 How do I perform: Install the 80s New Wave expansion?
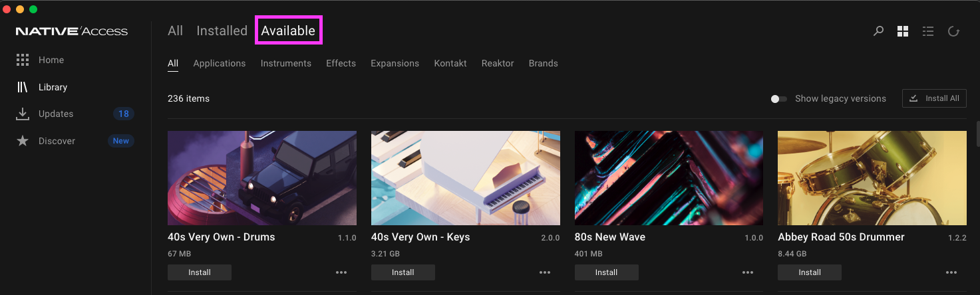click(x=606, y=272)
